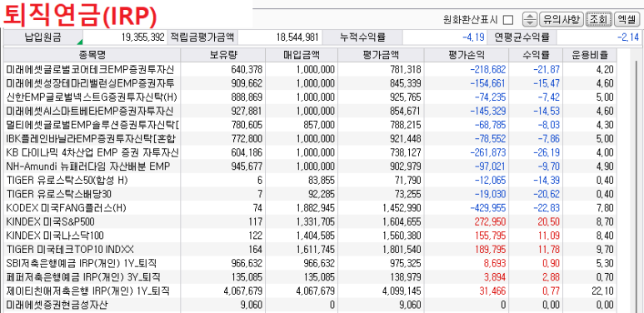Click the 매입금액 value 857,000

tap(320, 125)
